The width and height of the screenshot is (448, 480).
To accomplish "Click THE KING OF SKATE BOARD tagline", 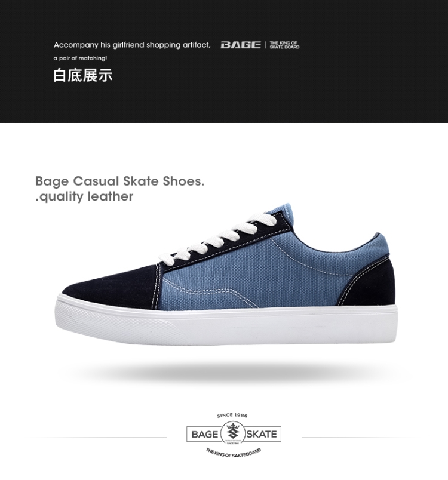I will (284, 45).
